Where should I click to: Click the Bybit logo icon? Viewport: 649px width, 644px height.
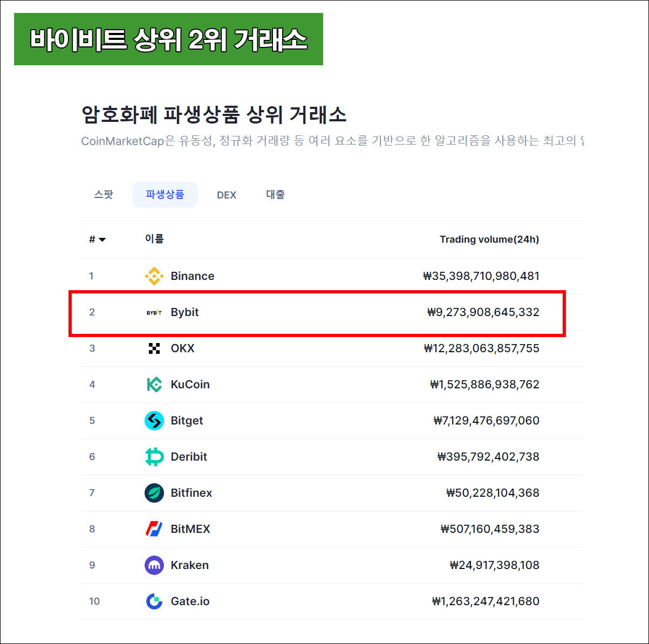coord(154,312)
